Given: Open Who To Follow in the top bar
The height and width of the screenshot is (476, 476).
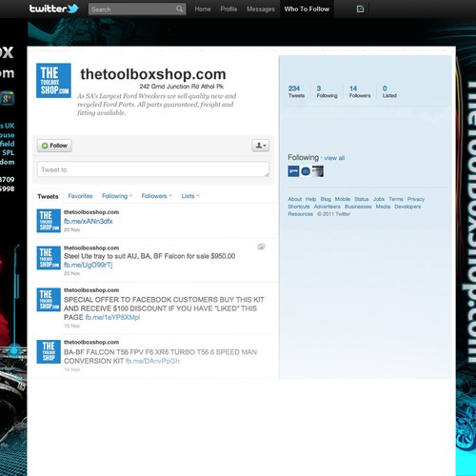Looking at the screenshot, I should 307,9.
